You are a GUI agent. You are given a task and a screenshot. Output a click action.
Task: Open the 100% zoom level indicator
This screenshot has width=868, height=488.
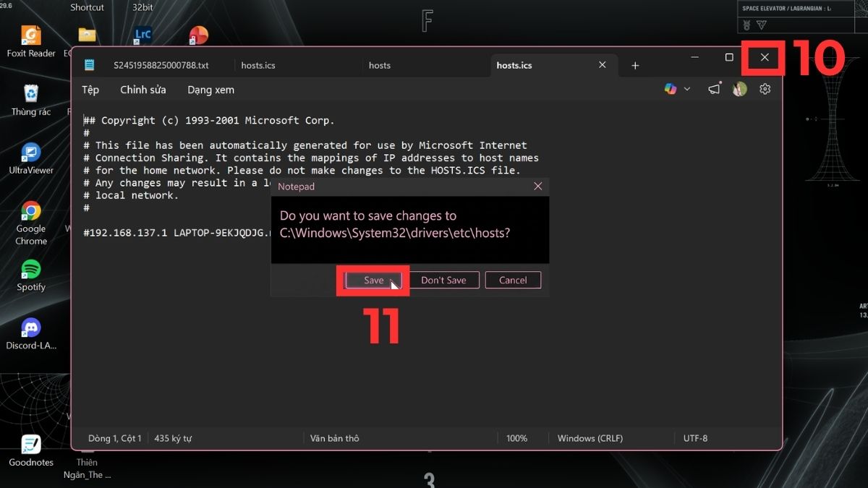click(x=516, y=438)
